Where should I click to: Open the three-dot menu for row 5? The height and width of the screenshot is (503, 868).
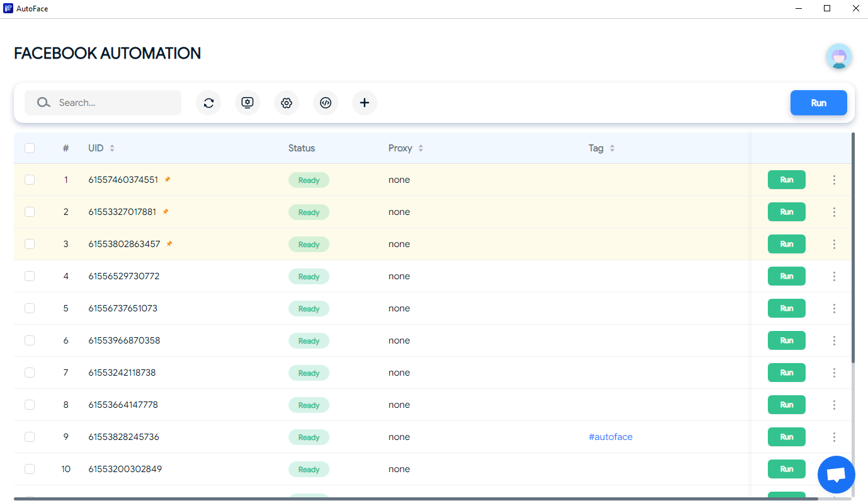tap(835, 308)
